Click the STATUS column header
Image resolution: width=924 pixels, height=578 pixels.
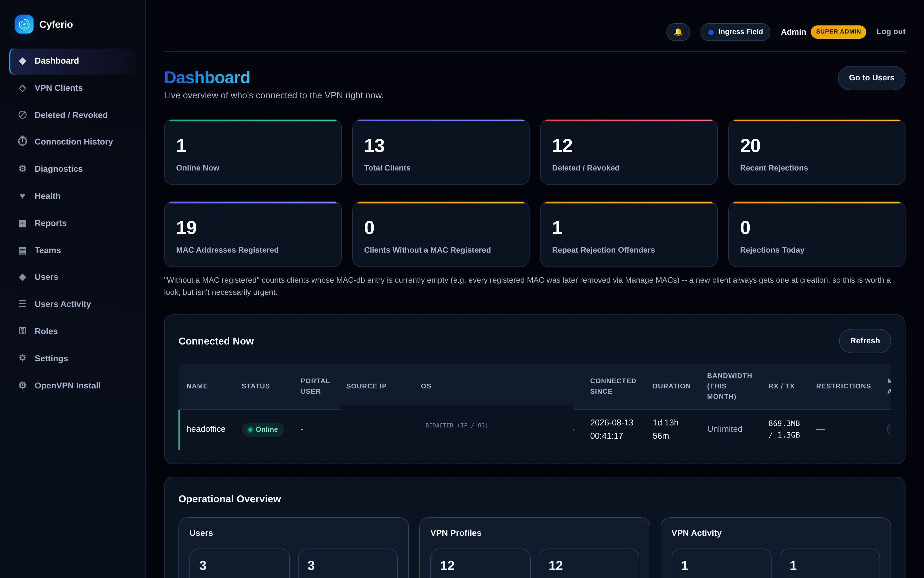[x=256, y=386]
